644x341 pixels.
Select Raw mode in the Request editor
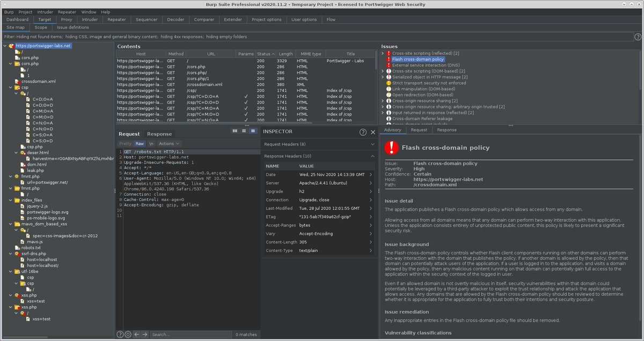(x=140, y=143)
